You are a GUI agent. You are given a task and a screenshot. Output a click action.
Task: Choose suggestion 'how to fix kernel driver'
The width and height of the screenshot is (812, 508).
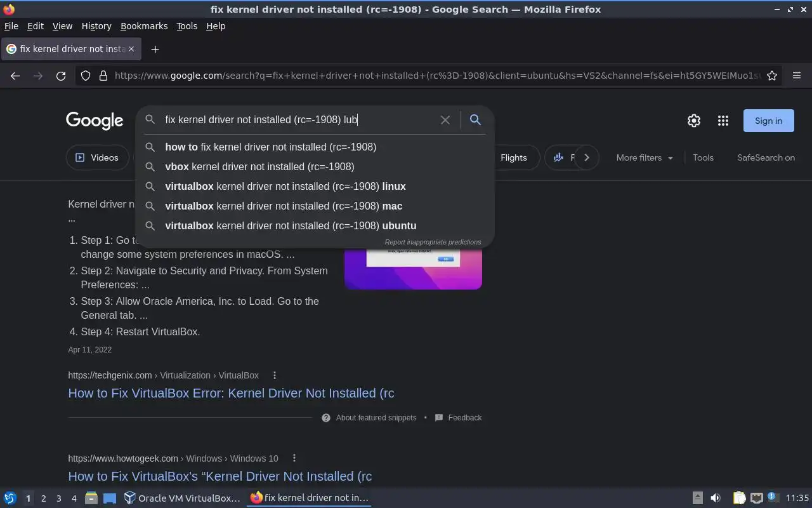pyautogui.click(x=315, y=147)
